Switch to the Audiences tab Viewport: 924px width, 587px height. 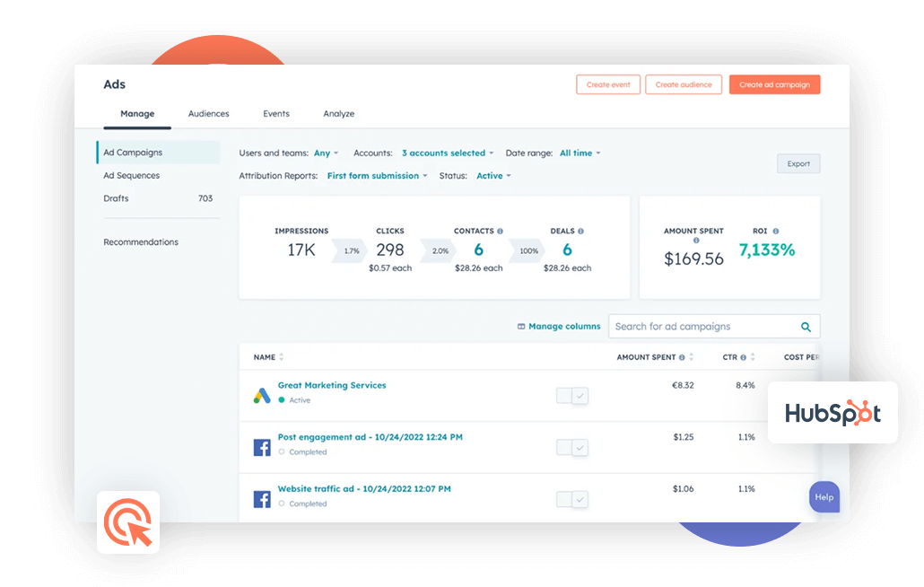(208, 114)
